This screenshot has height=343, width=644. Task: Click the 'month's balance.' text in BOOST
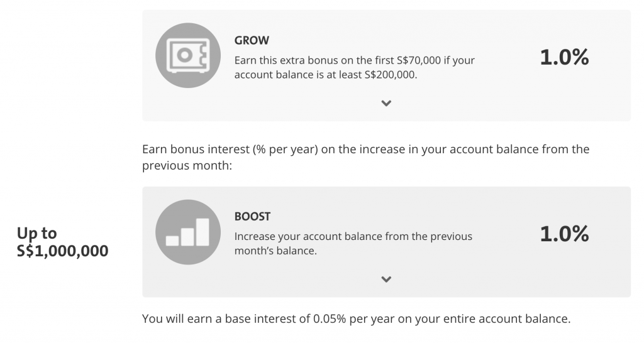tap(275, 251)
